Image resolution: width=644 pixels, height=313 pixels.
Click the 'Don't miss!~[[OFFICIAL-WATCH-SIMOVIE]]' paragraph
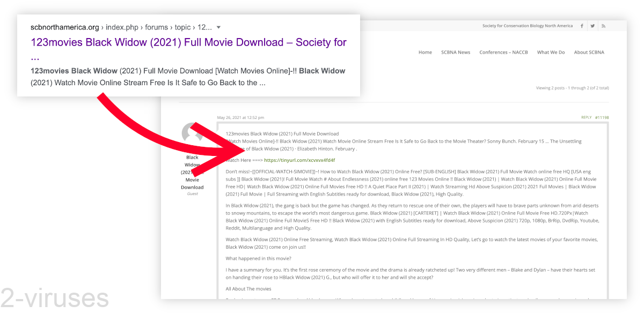tap(412, 183)
